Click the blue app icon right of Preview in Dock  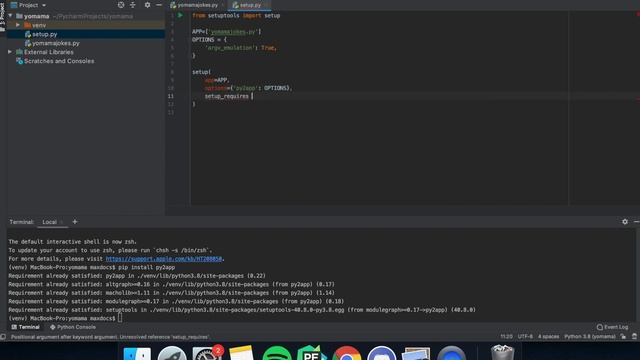pyautogui.click(x=451, y=353)
